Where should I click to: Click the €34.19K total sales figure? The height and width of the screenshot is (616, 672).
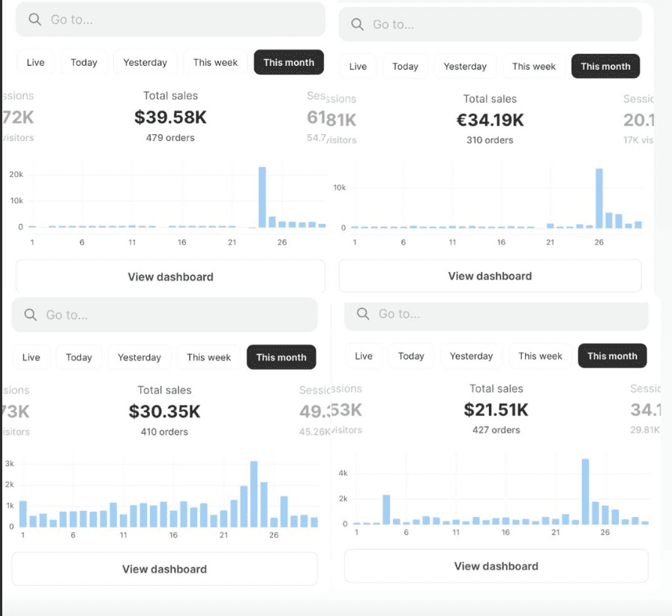[x=490, y=120]
